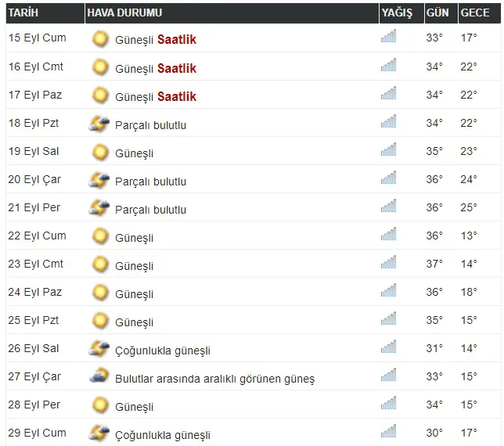Select the 21 Eyl Per date cell
The width and height of the screenshot is (504, 446).
click(34, 208)
